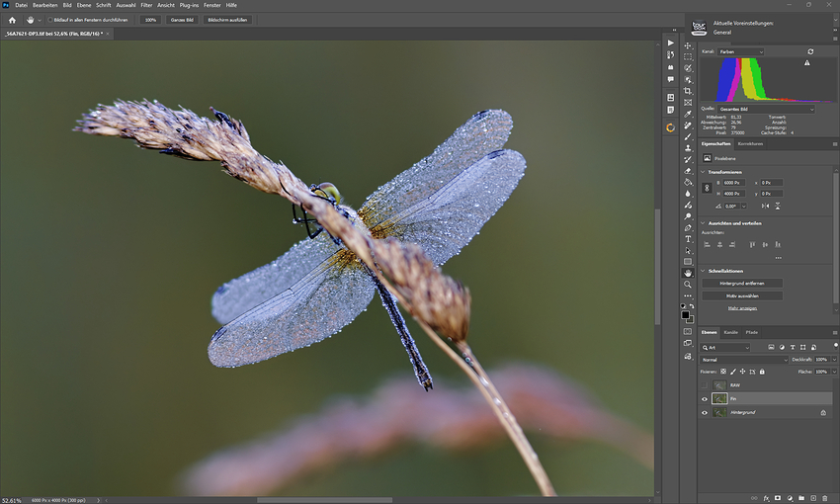Open the Filter menu

tap(146, 5)
